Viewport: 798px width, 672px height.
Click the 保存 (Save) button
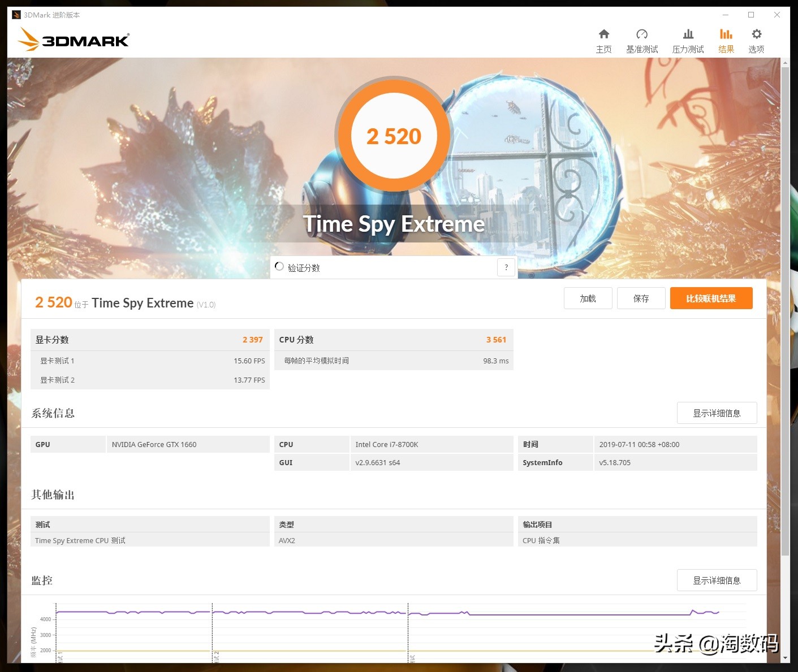(x=641, y=298)
